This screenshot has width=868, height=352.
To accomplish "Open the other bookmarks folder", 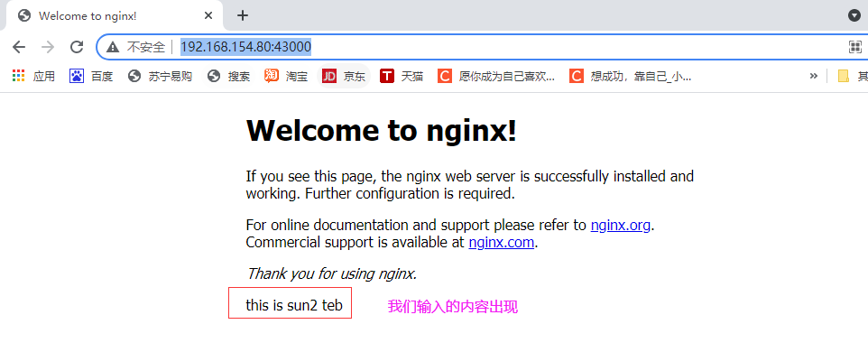I will (852, 77).
